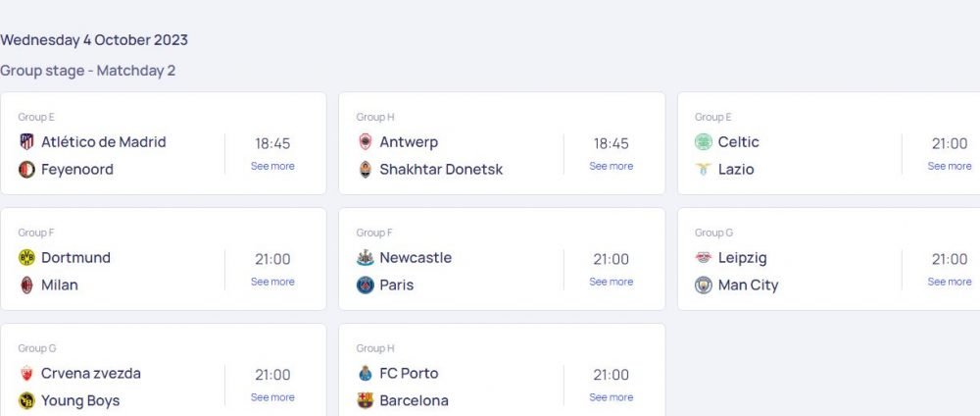This screenshot has width=980, height=416.
Task: Click the Man City club badge
Action: coord(703,286)
